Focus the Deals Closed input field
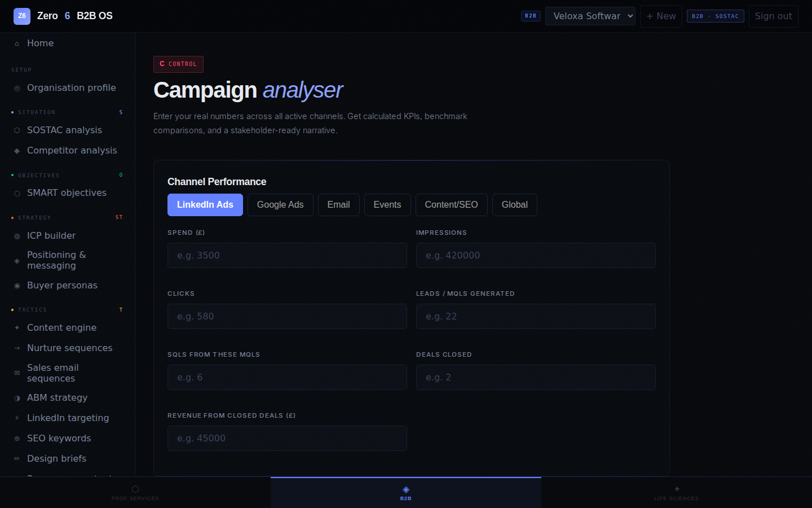This screenshot has height=508, width=812. click(x=536, y=378)
